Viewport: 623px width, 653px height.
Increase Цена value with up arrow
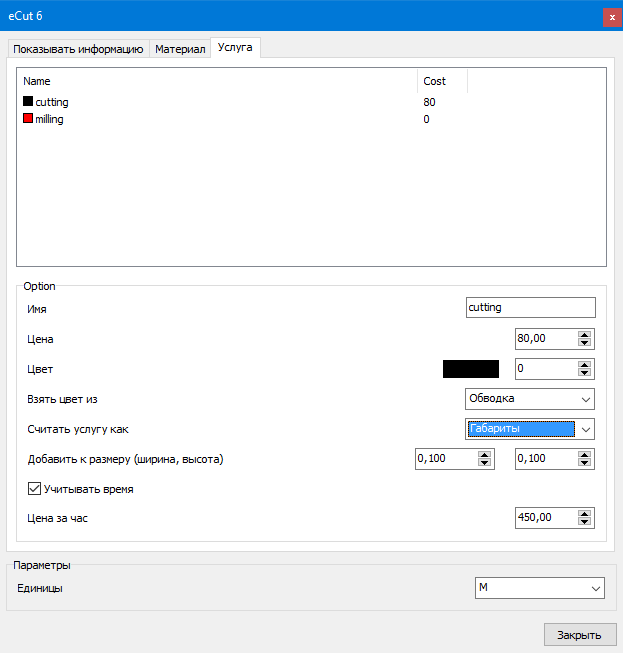[585, 334]
